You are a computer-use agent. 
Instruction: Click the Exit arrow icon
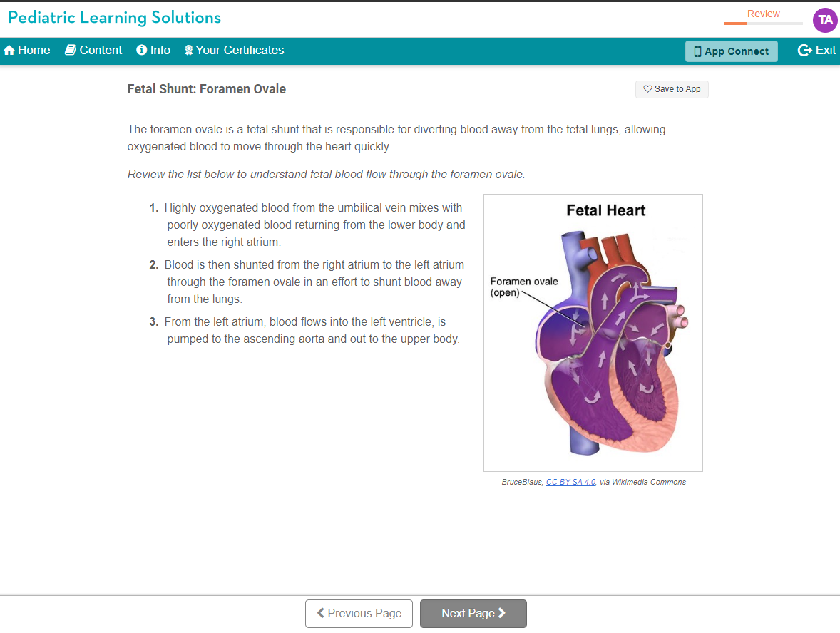coord(804,51)
